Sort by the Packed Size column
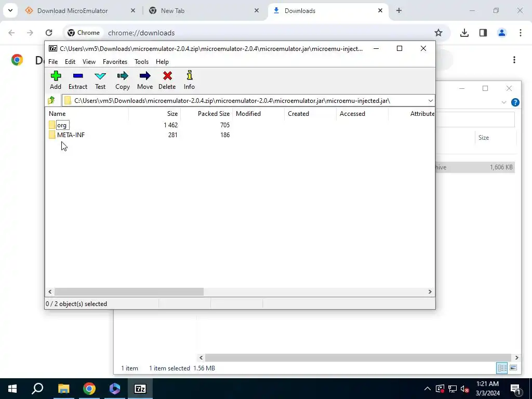 tap(206, 114)
